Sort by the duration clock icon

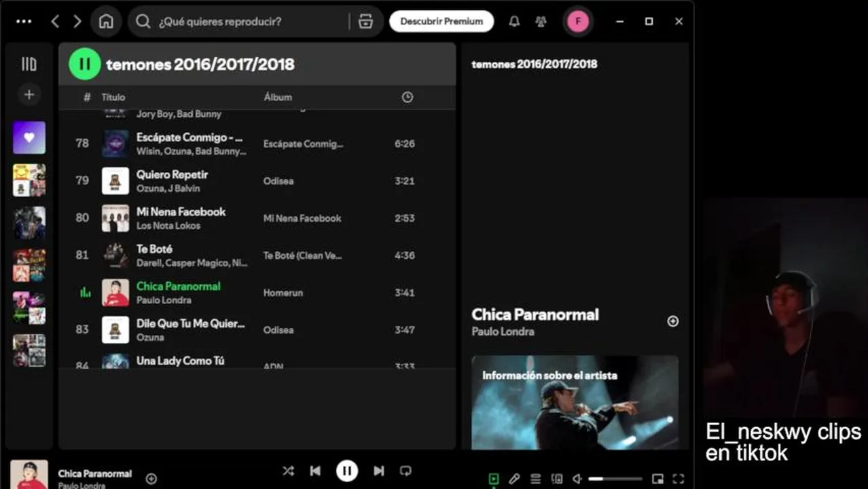pyautogui.click(x=407, y=97)
